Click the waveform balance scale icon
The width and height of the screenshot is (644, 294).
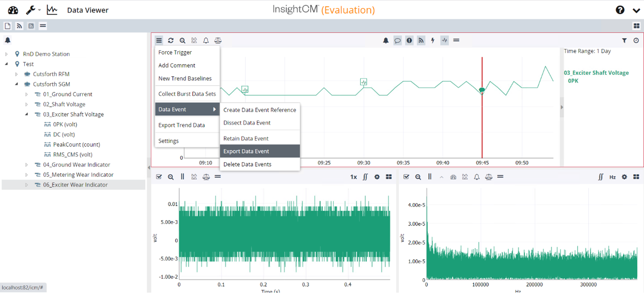tap(206, 177)
